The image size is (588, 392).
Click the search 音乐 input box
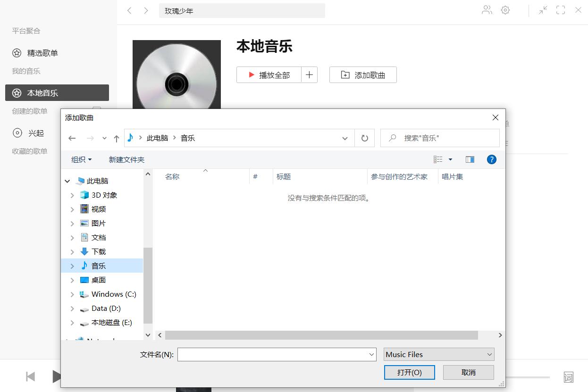tap(439, 138)
